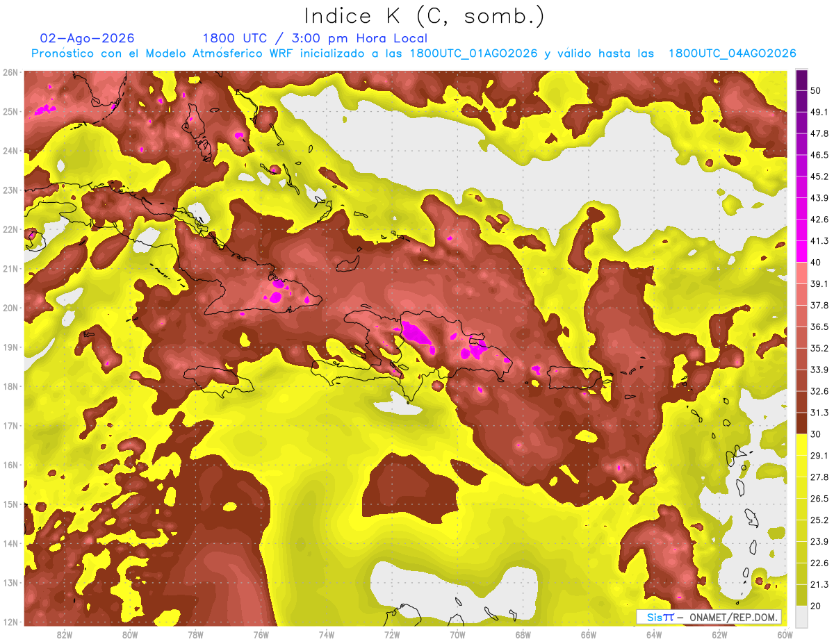Click the 24N latitude label
Viewport: 834px width, 644px height.
pyautogui.click(x=10, y=151)
